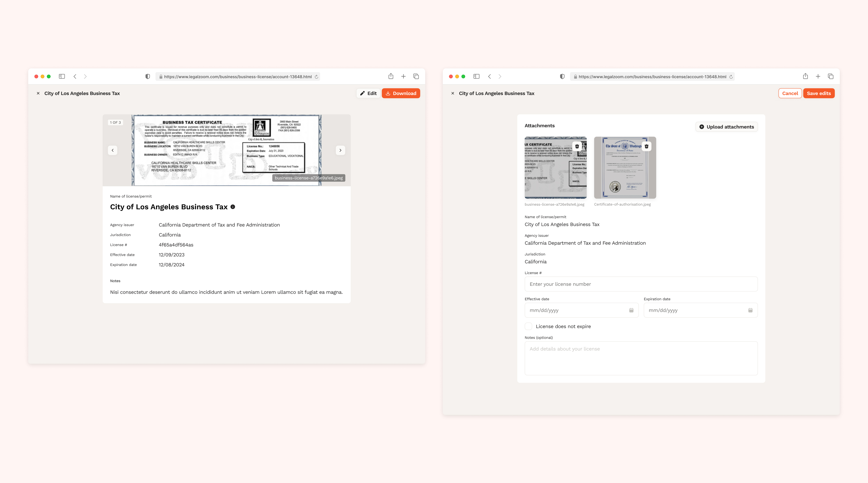
Task: Toggle the sidebar icon in right browser window
Action: pos(476,77)
